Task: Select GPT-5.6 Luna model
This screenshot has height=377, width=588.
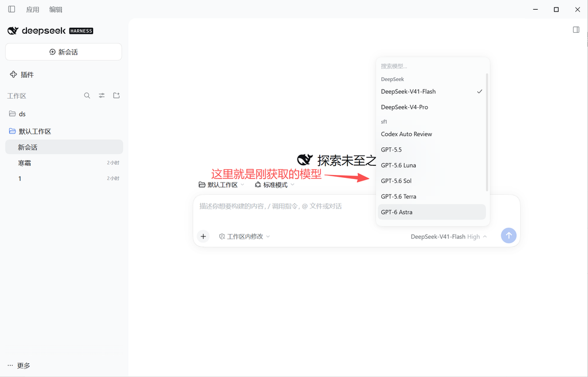Action: click(x=432, y=165)
